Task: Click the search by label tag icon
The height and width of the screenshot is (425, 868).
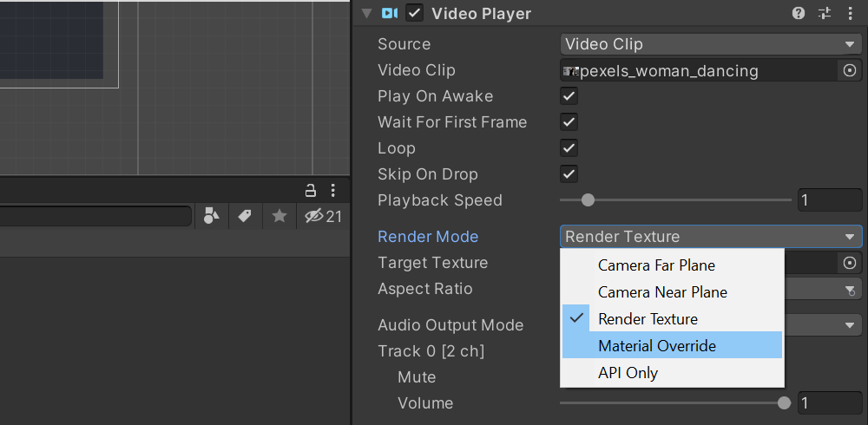Action: pos(245,216)
